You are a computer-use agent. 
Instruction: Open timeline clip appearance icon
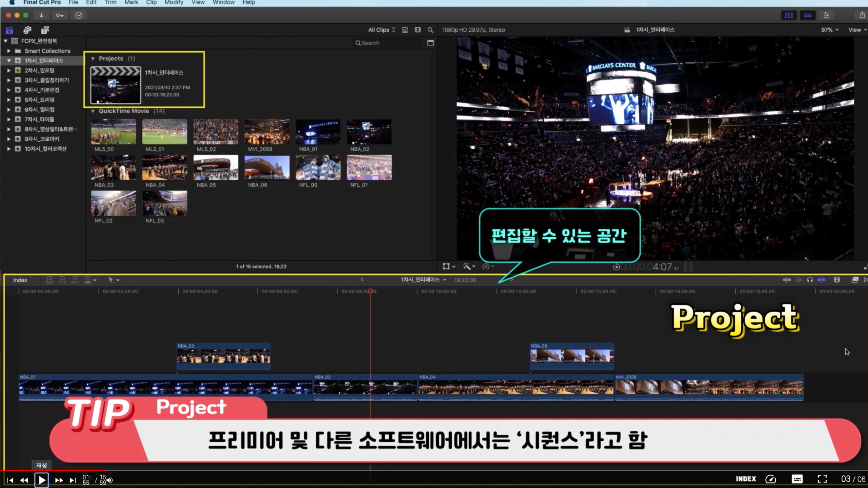pos(837,280)
